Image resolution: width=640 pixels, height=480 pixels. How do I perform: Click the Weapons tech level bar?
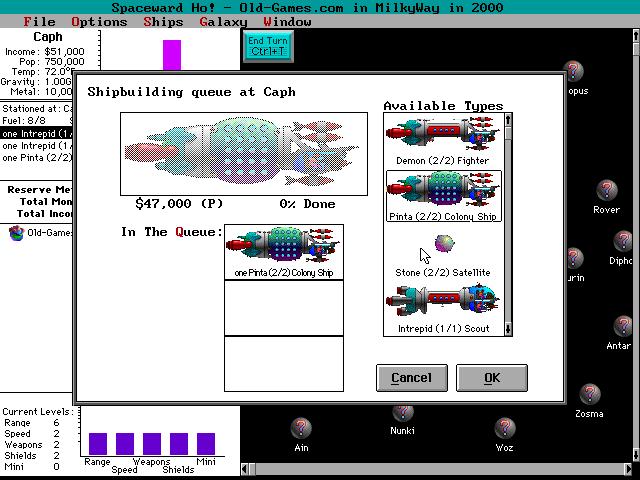(152, 444)
